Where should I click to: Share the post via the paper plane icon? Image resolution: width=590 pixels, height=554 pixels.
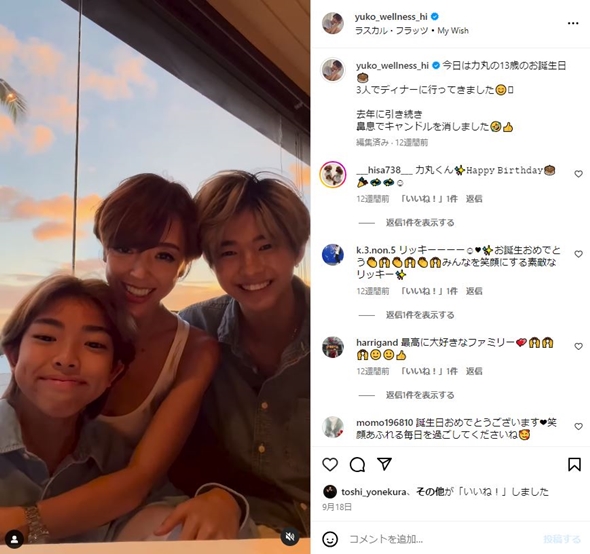pyautogui.click(x=385, y=464)
